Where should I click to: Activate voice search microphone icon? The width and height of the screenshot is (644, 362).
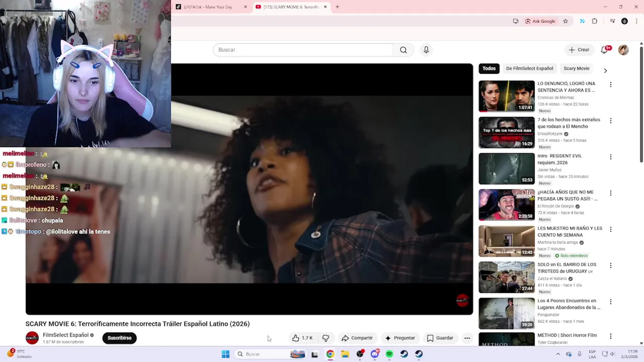[x=426, y=50]
